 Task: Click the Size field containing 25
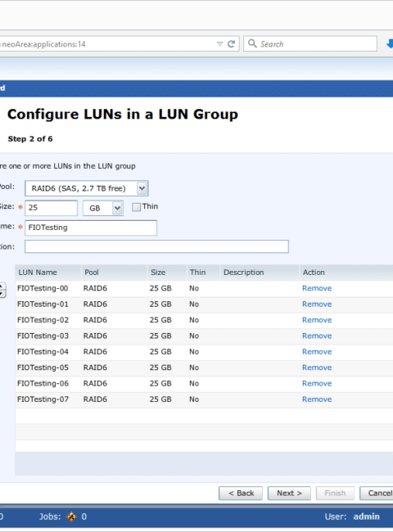pos(51,208)
